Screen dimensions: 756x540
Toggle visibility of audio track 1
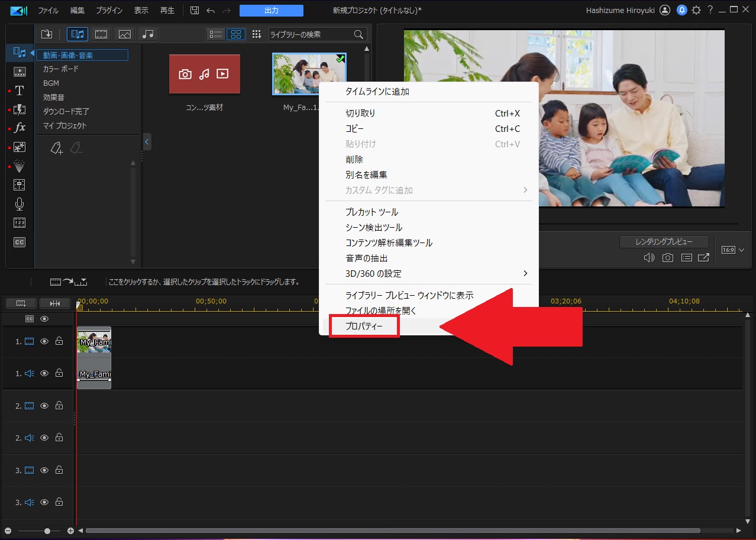[x=44, y=373]
